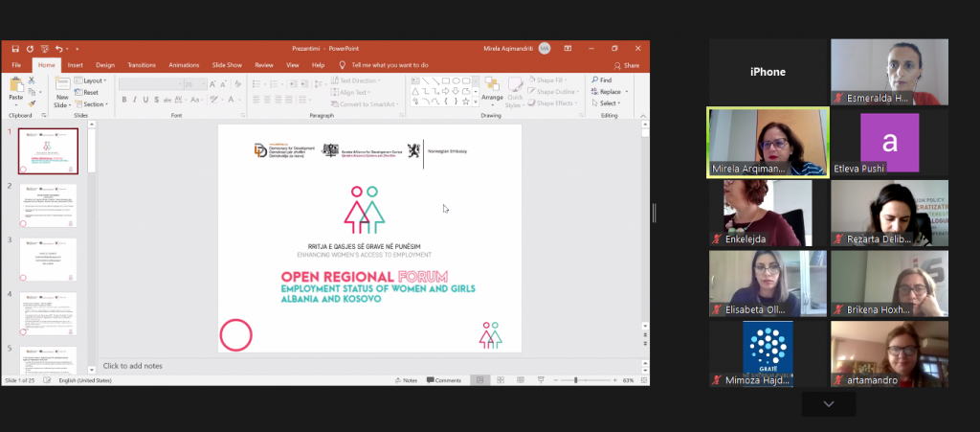Open the Ribbon Display Options icon
980x432 pixels.
[568, 49]
